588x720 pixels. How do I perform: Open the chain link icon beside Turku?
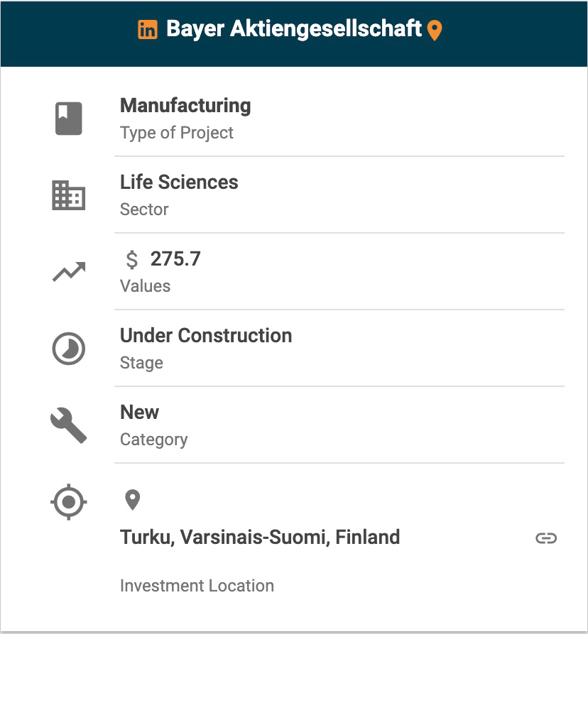[546, 538]
